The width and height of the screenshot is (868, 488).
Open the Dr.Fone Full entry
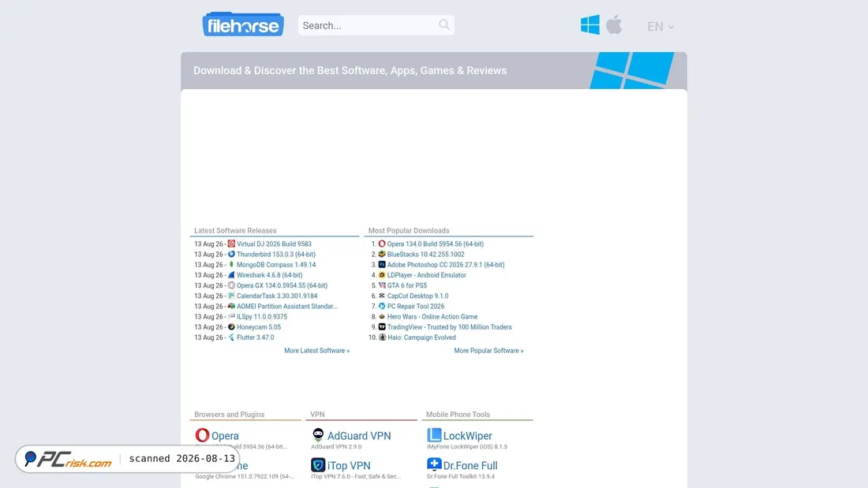pyautogui.click(x=470, y=466)
